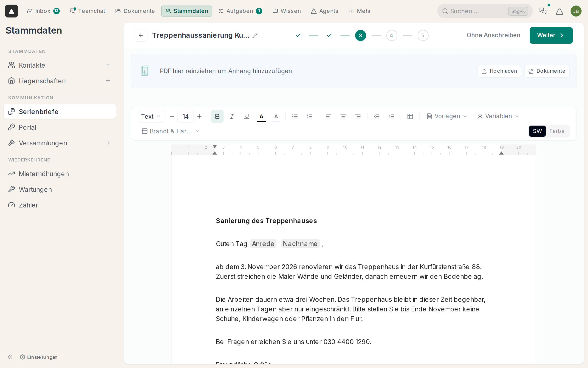Open the Aufgaben tab
Image resolution: width=588 pixels, height=368 pixels.
pyautogui.click(x=240, y=11)
